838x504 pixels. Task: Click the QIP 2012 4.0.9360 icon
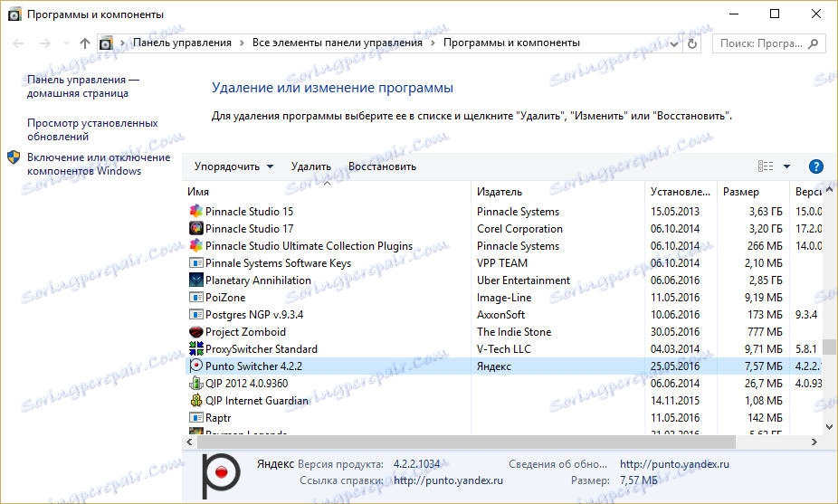pyautogui.click(x=196, y=384)
